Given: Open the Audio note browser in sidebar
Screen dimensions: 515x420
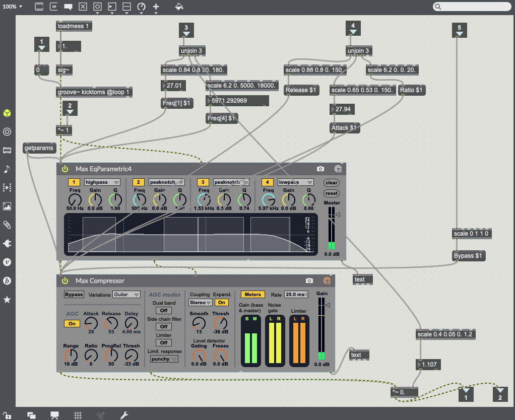Looking at the screenshot, I should [x=7, y=169].
